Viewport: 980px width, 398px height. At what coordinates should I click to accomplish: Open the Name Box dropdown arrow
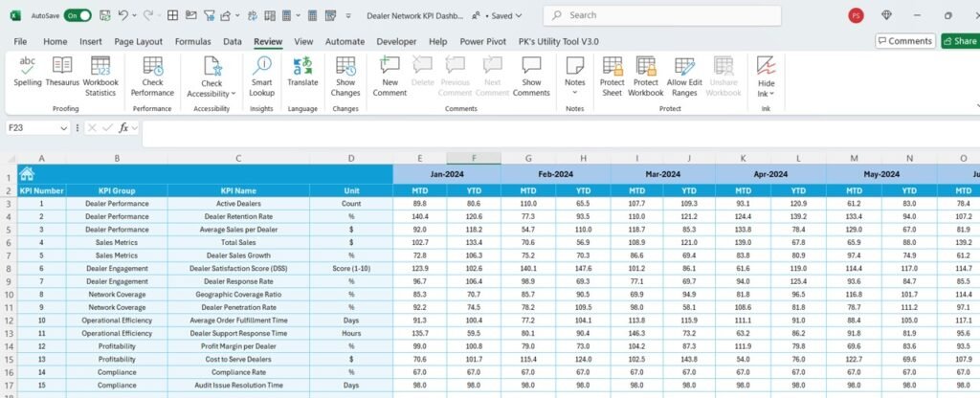click(64, 127)
